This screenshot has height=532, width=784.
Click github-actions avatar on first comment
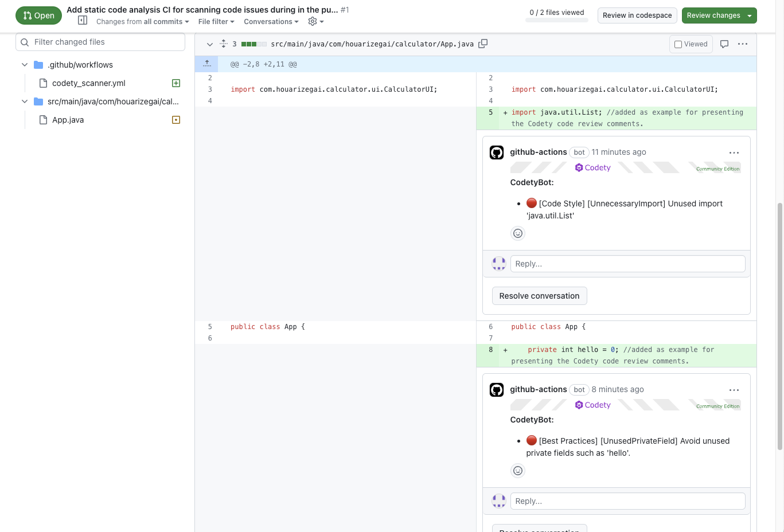(497, 152)
